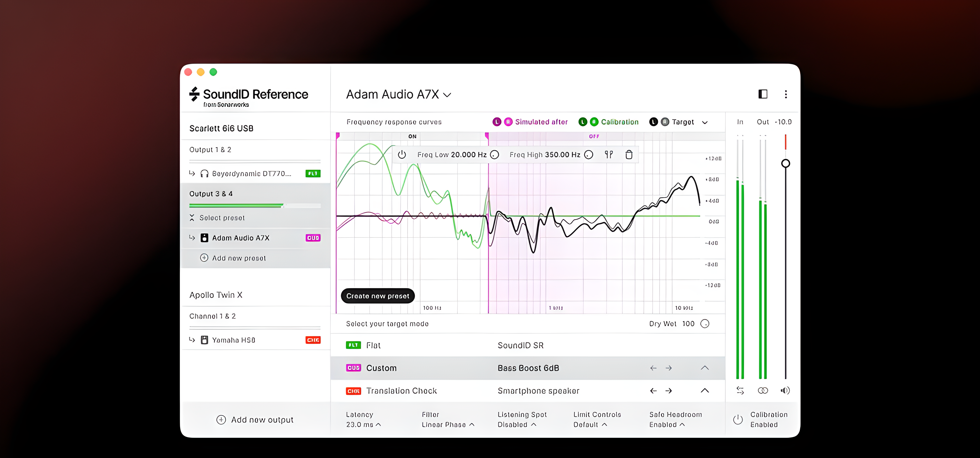Click the Freq Low knob icon
The width and height of the screenshot is (980, 458).
coord(495,155)
